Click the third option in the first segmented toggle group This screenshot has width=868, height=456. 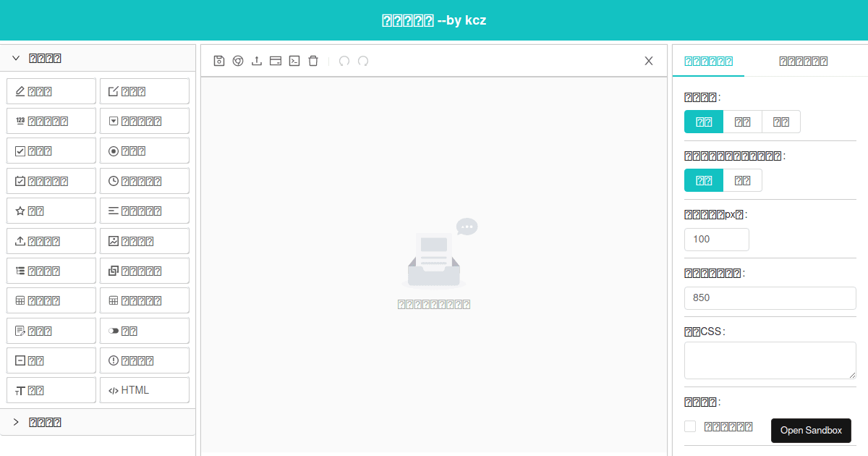coord(781,122)
